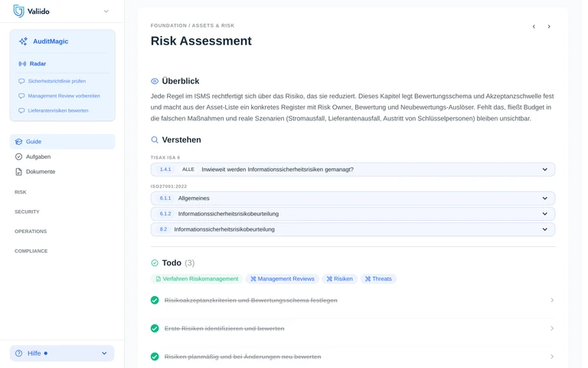Expand the RISK sidebar section
Screen dimensions: 588x368
click(x=21, y=192)
